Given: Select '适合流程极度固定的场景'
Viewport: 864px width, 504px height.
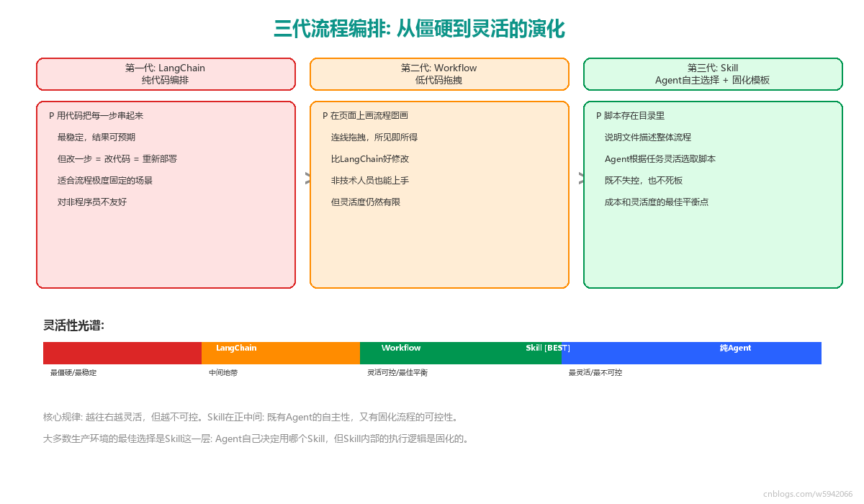Looking at the screenshot, I should 105,180.
